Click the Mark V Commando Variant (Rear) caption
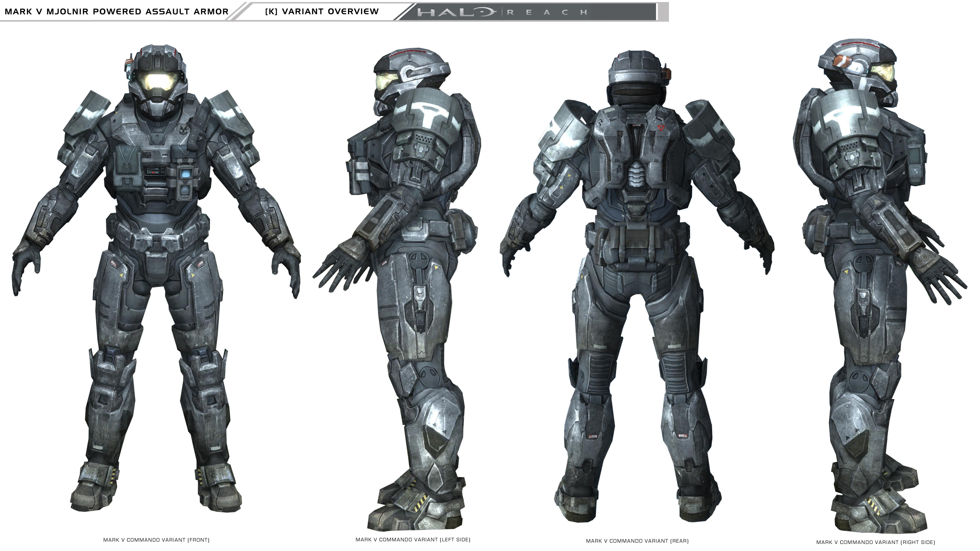 click(637, 541)
